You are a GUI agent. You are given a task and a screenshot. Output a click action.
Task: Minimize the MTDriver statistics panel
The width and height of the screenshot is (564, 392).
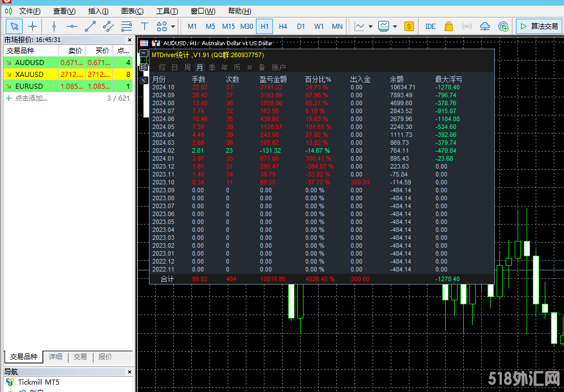click(x=144, y=54)
